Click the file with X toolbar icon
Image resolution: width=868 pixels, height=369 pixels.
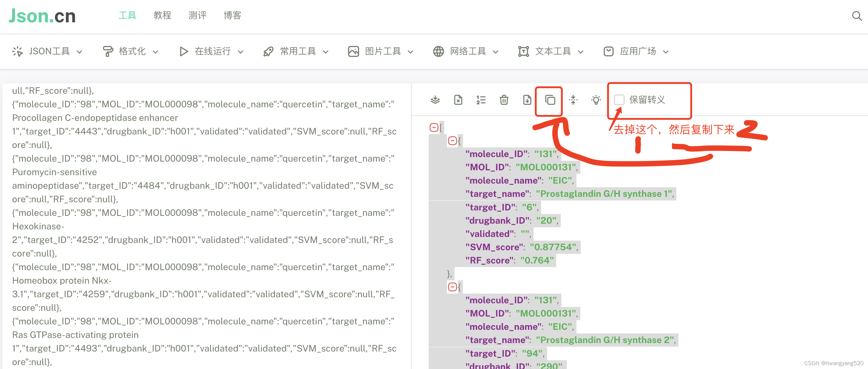tap(458, 100)
